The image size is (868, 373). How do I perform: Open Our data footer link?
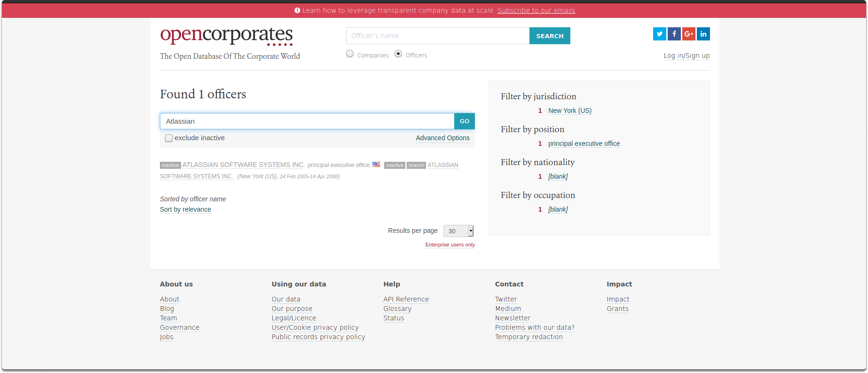pos(286,299)
